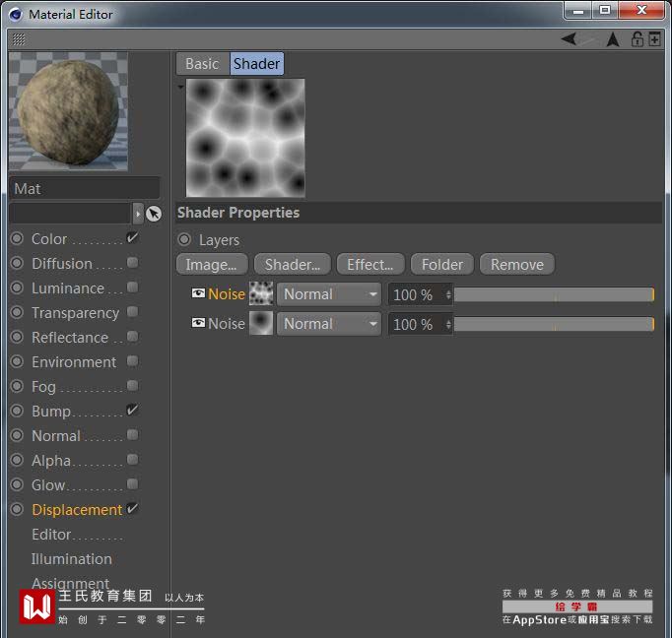Hide the second Noise layer via eye icon
672x638 pixels.
point(198,323)
